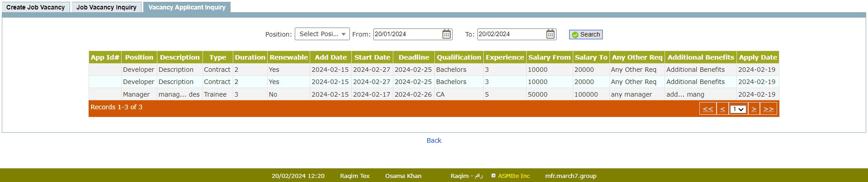Screen dimensions: 868x182
Task: Switch to Create Job Vacancy tab
Action: coord(36,7)
